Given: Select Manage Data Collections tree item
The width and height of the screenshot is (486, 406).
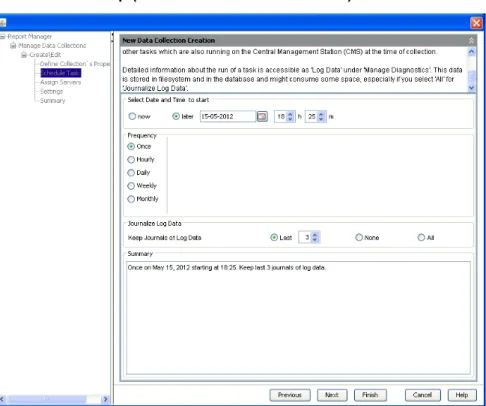Looking at the screenshot, I should coord(52,45).
